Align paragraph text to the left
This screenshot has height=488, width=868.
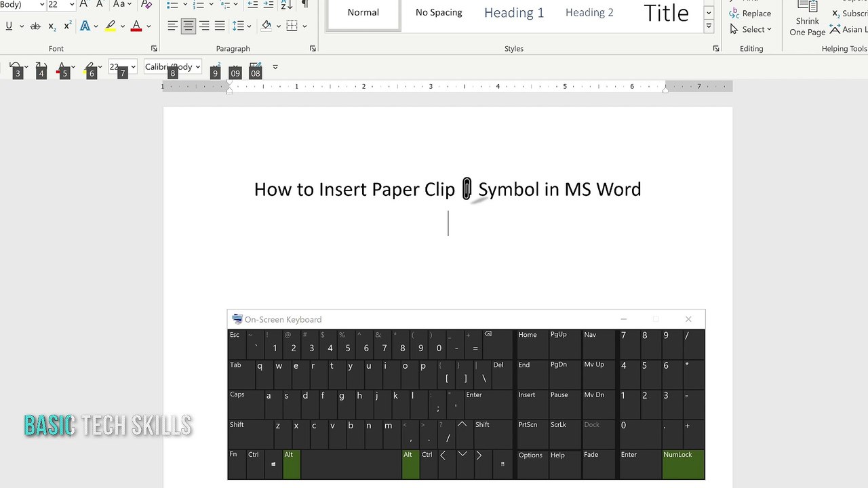click(x=173, y=26)
